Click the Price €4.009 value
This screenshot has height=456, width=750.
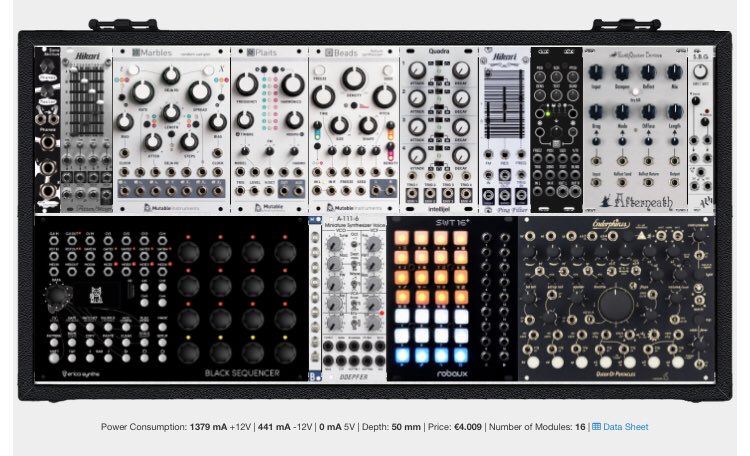click(468, 427)
